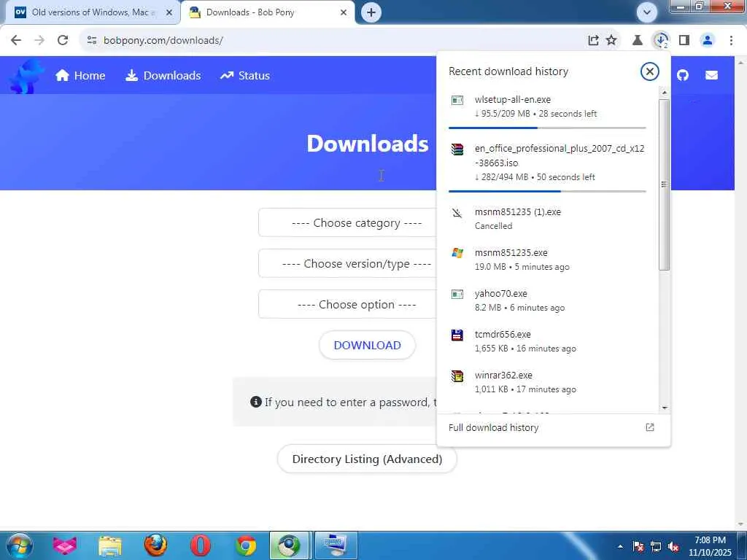Screen dimensions: 747x560
Task: Click the yahoo70.exe file icon
Action: pyautogui.click(x=457, y=294)
